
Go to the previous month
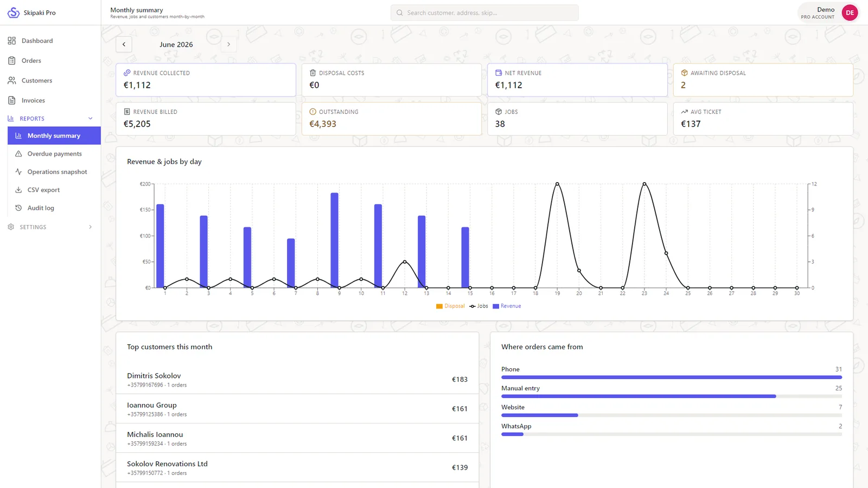124,44
